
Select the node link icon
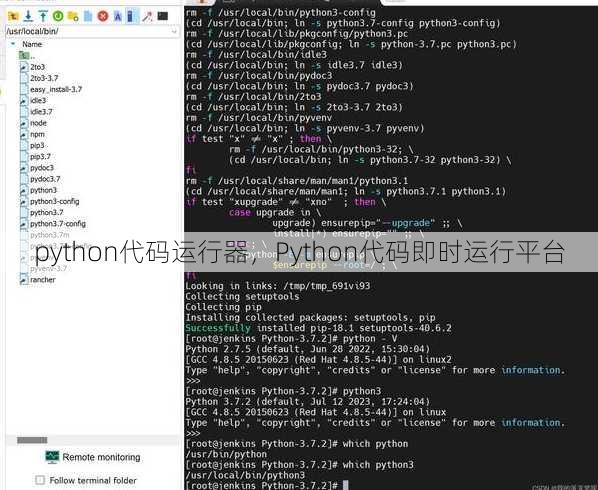24,123
